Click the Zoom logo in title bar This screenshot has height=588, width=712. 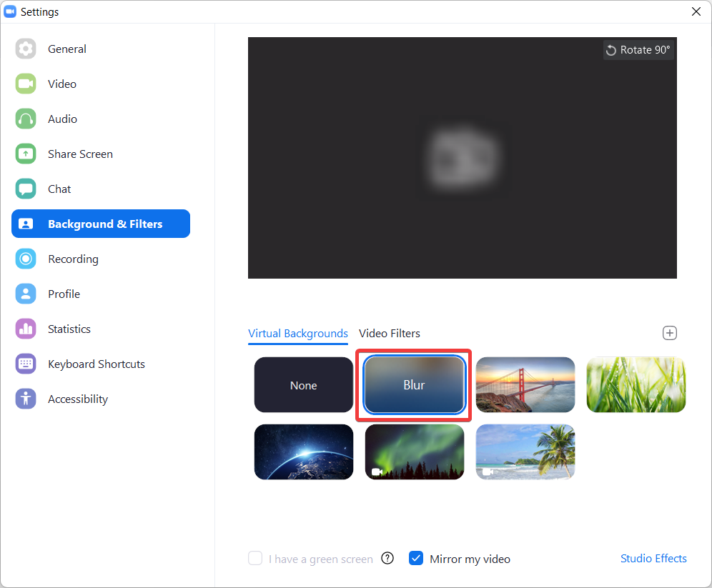click(10, 11)
